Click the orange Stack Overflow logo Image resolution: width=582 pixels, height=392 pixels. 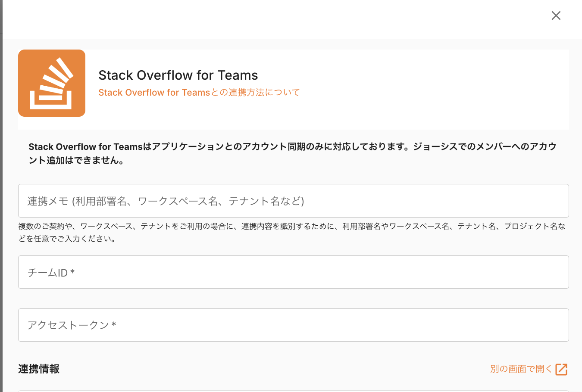pyautogui.click(x=52, y=83)
